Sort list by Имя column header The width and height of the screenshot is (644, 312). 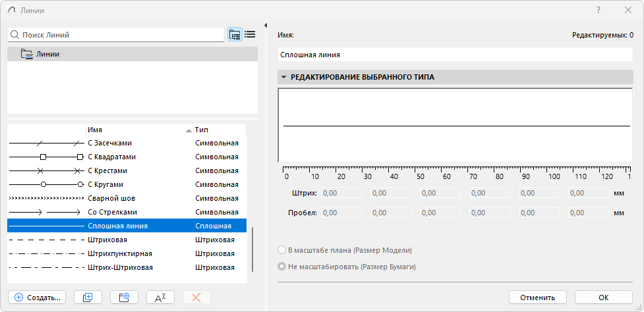[138, 130]
